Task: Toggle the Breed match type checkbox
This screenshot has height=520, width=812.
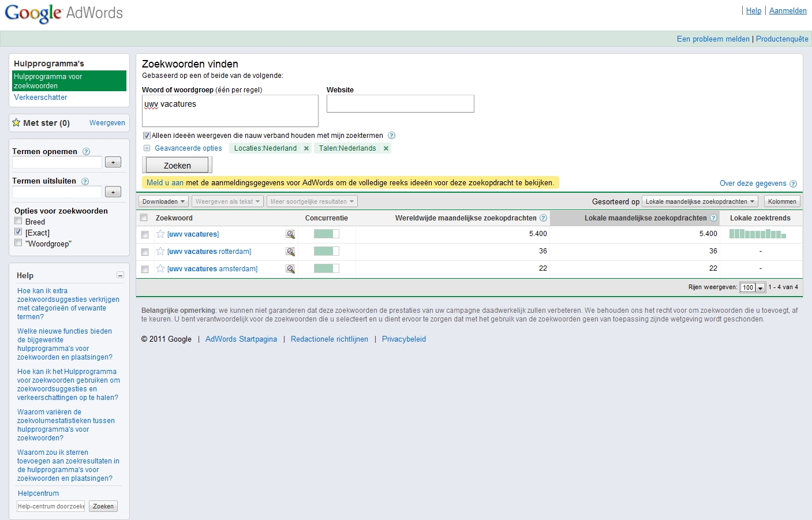Action: tap(18, 221)
